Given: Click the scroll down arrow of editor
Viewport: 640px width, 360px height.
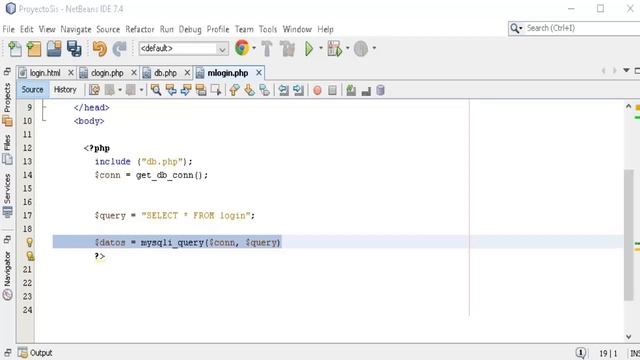Looking at the screenshot, I should tap(629, 337).
